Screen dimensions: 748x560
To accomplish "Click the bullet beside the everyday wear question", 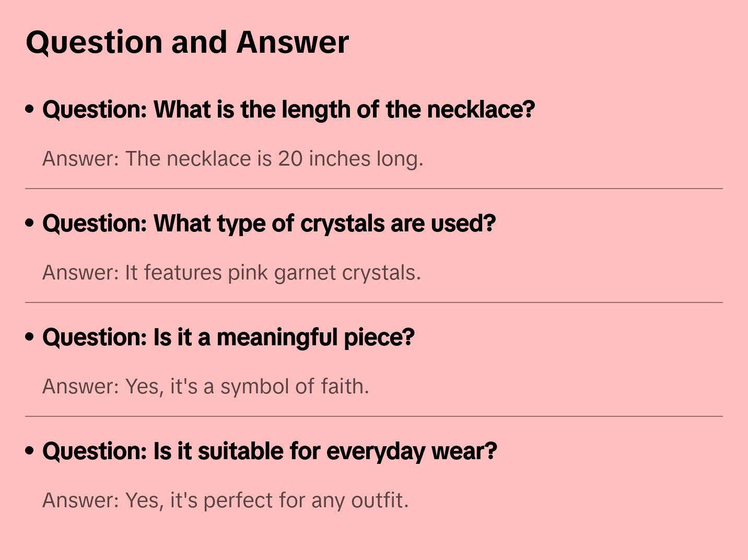I will click(x=30, y=451).
